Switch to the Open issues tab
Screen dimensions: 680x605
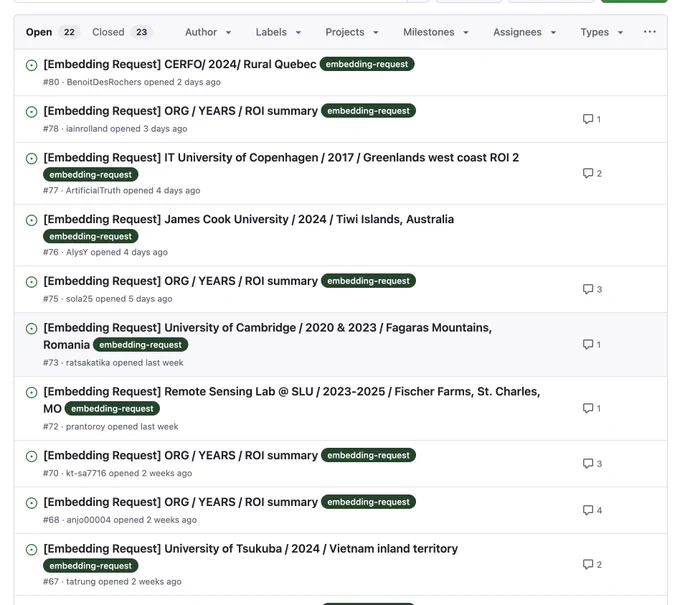[x=51, y=32]
